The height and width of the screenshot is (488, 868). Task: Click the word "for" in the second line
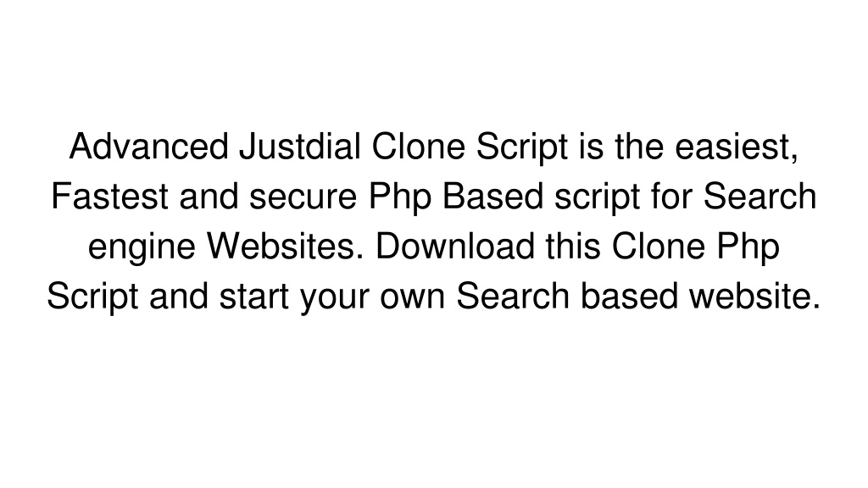[x=671, y=197]
